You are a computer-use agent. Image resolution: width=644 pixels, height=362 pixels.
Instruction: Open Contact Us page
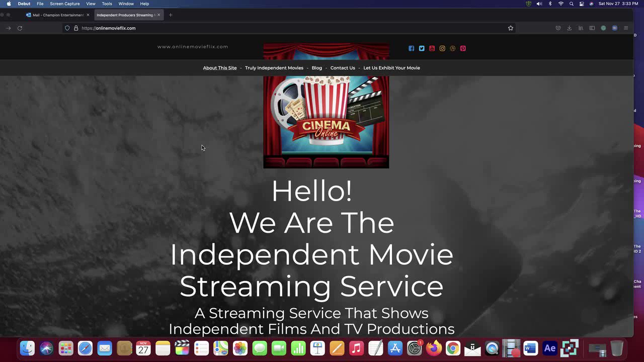343,68
